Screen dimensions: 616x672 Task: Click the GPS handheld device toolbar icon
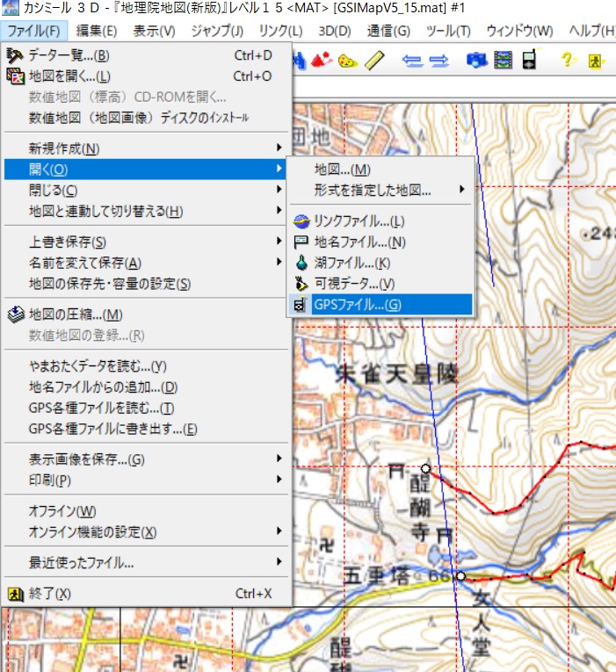tap(530, 60)
